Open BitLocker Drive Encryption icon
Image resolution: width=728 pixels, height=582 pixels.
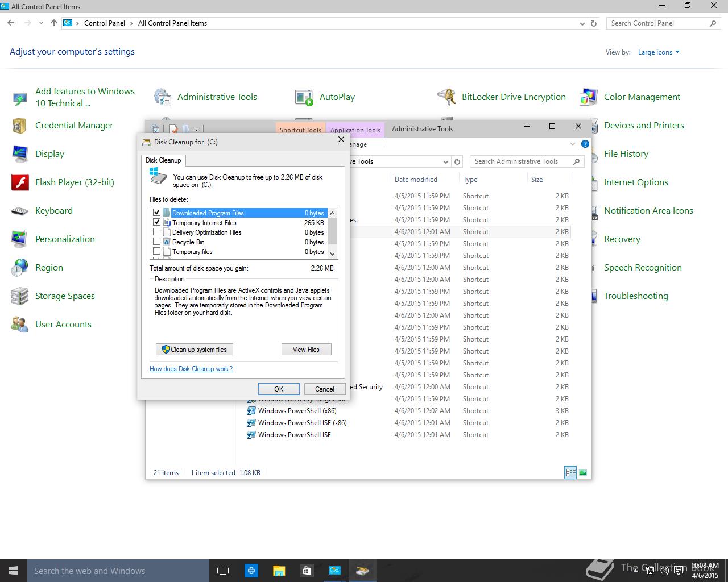click(446, 97)
